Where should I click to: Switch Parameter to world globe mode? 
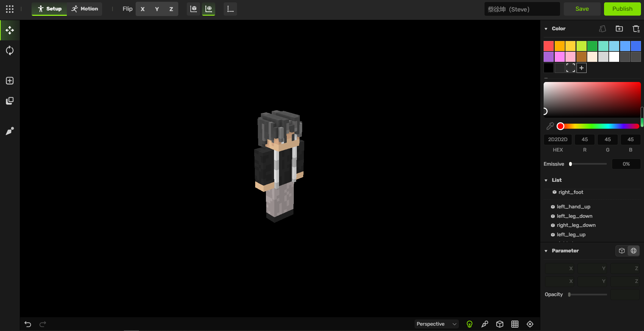click(634, 251)
